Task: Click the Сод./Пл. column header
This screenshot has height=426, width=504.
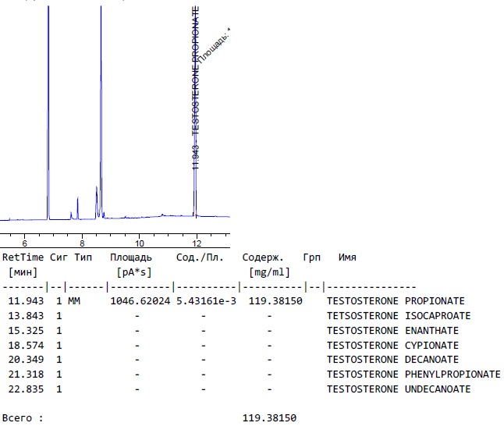Action: (x=200, y=257)
